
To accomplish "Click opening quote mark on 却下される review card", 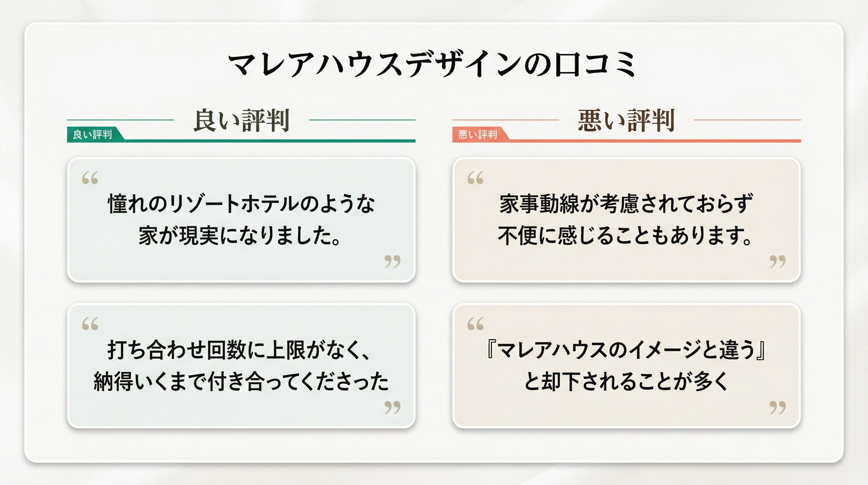I will (x=475, y=324).
